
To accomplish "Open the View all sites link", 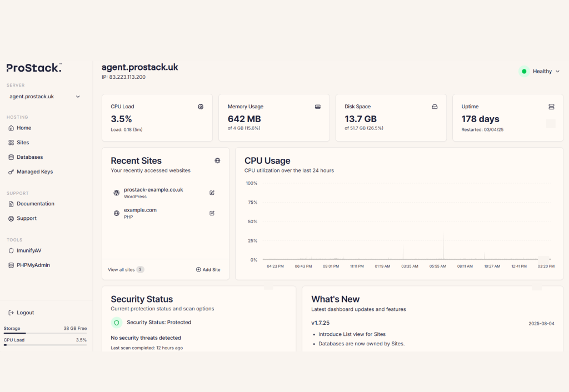I will pyautogui.click(x=121, y=270).
